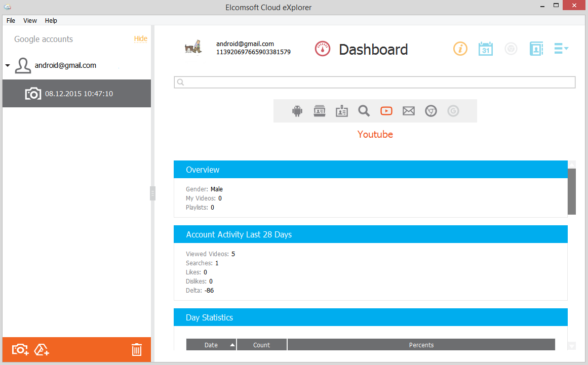The width and height of the screenshot is (588, 365).
Task: Click the Day Statistics section header
Action: (x=371, y=317)
